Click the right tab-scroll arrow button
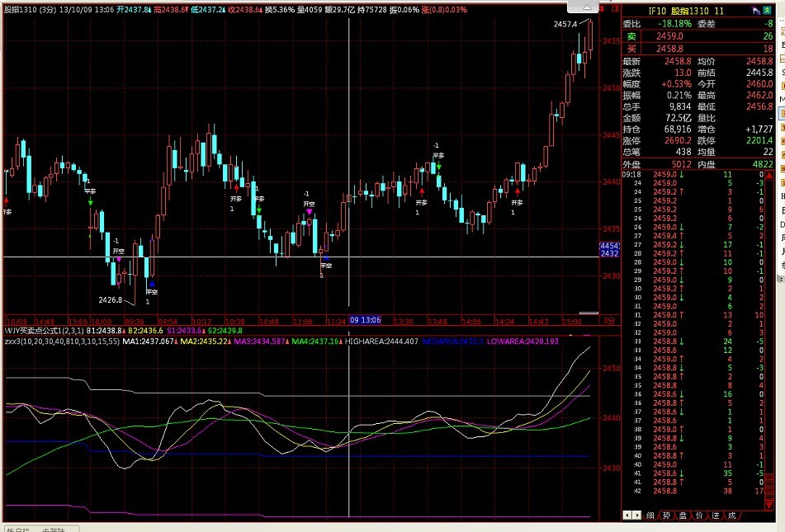The height and width of the screenshot is (532, 785). (x=636, y=515)
